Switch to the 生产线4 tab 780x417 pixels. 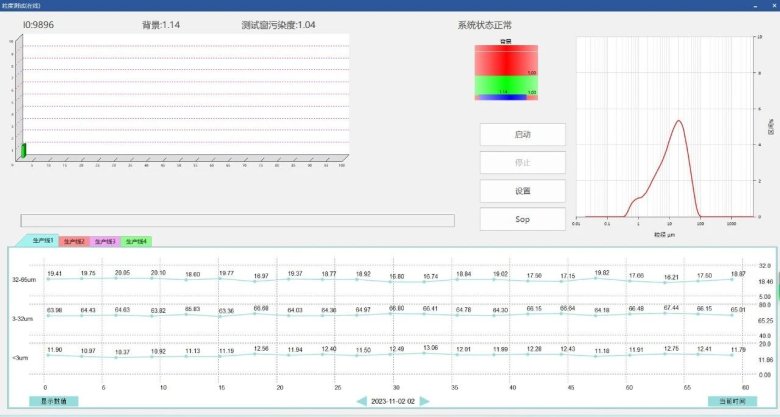(136, 241)
